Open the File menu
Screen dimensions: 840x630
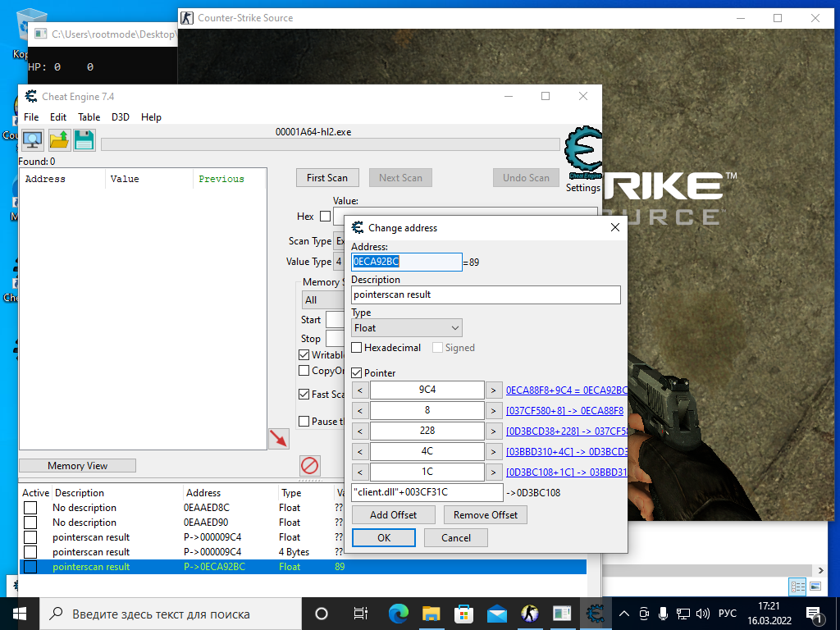click(31, 117)
